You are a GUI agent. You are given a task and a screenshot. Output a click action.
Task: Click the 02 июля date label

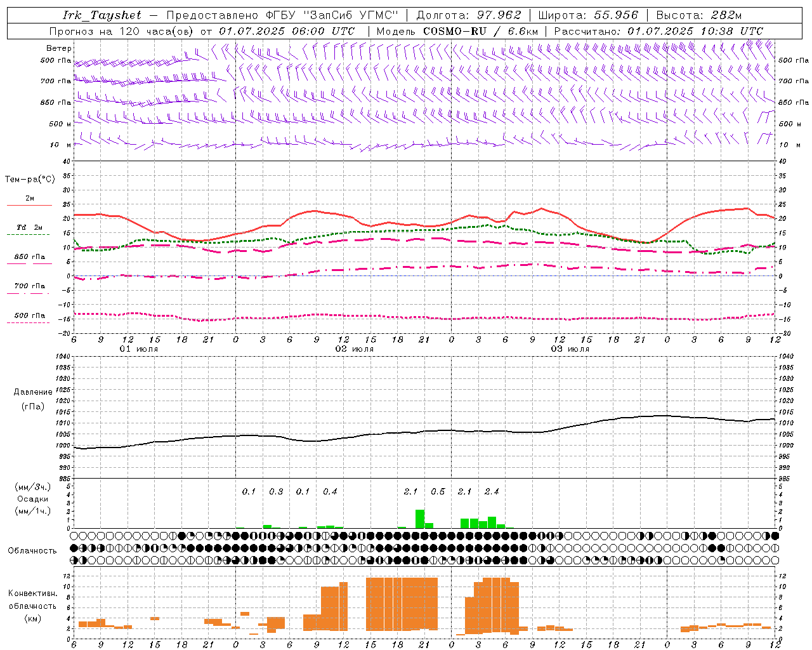tap(355, 349)
